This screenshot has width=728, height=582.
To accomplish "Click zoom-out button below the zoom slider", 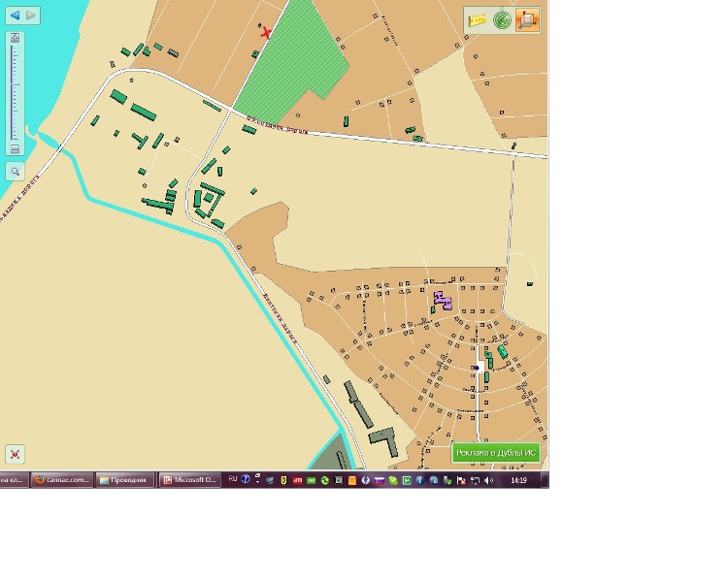I will (15, 149).
